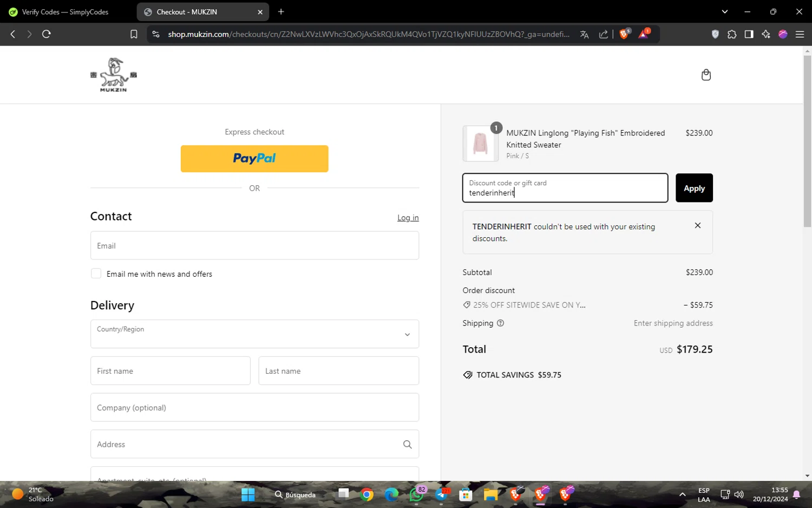Open Brave Rewards triangle icon

point(644,34)
